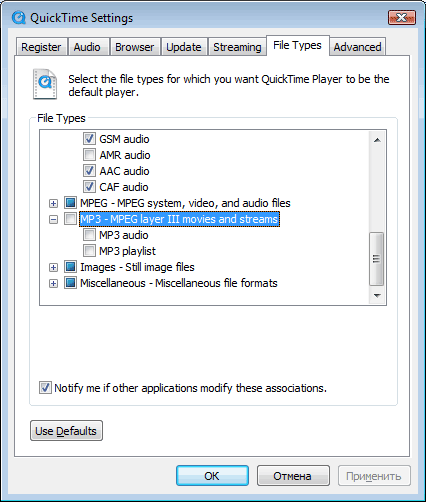Click the scroll up arrow in file list
This screenshot has width=426, height=502.
377,140
